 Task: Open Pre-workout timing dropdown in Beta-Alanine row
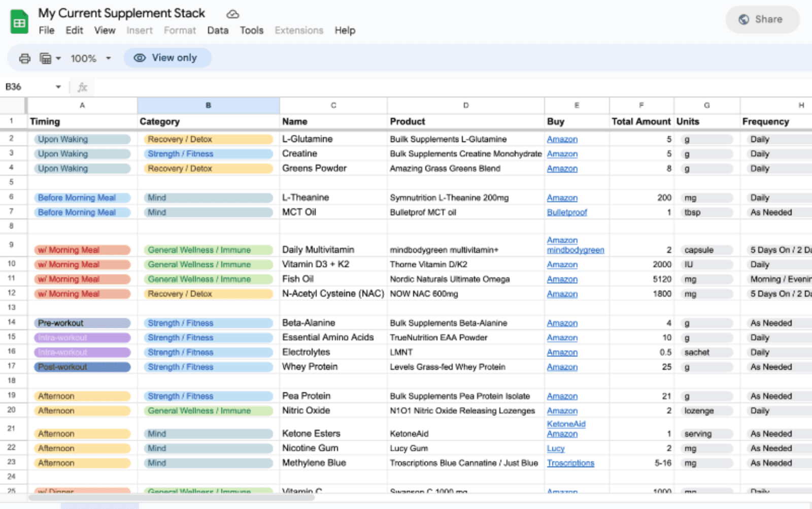[82, 323]
